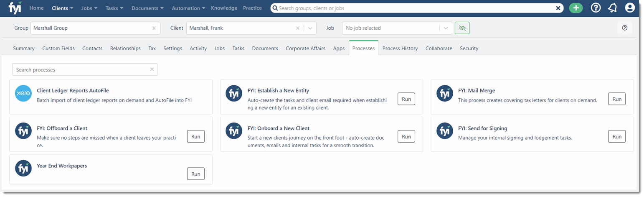The width and height of the screenshot is (644, 197).
Task: Switch to the Apps tab
Action: tap(339, 48)
